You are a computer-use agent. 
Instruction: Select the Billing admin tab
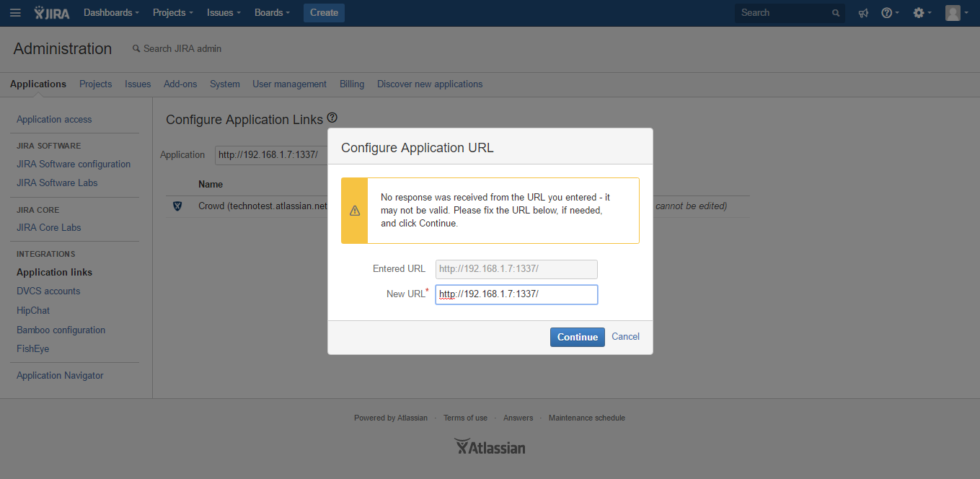click(352, 84)
